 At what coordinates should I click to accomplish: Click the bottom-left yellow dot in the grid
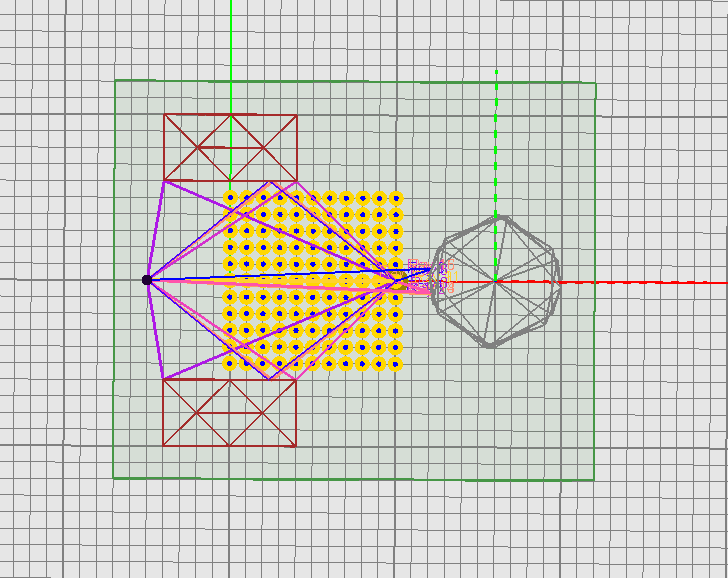pos(230,364)
